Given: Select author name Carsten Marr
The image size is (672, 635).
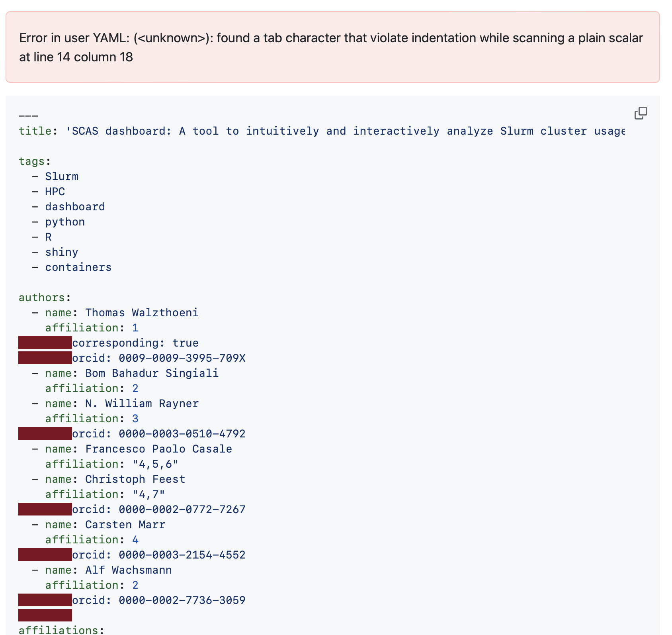Looking at the screenshot, I should [x=125, y=524].
